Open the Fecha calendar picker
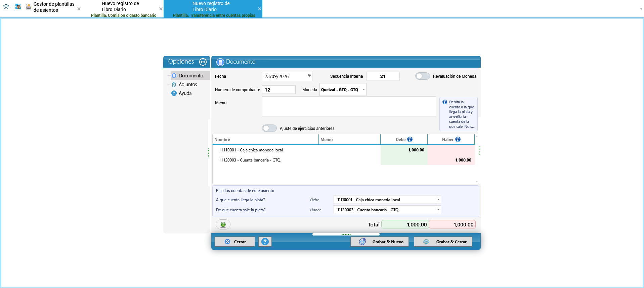The width and height of the screenshot is (644, 288). coord(309,76)
